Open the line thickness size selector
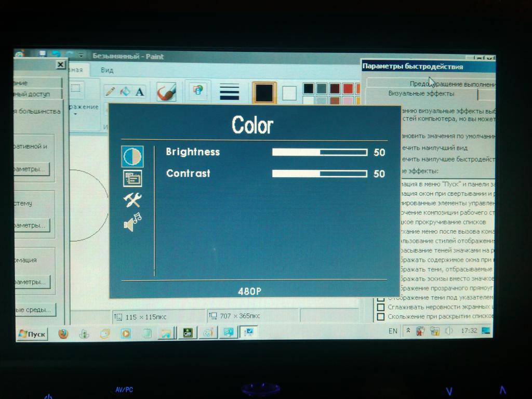This screenshot has height=399, width=532. point(229,92)
